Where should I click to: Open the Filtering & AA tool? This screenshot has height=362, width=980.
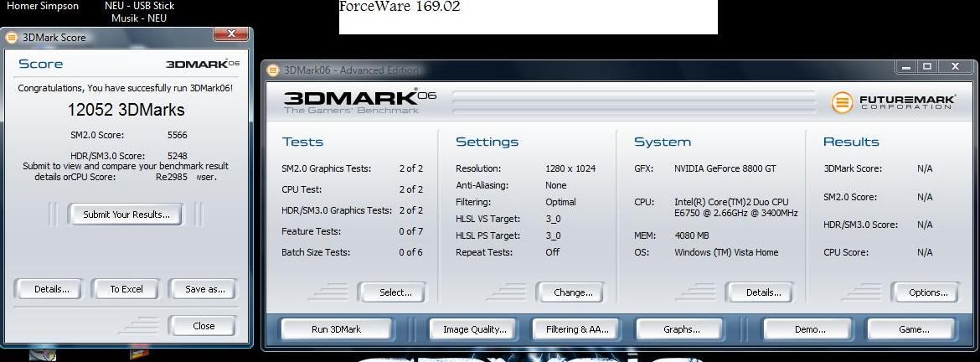[x=577, y=329]
